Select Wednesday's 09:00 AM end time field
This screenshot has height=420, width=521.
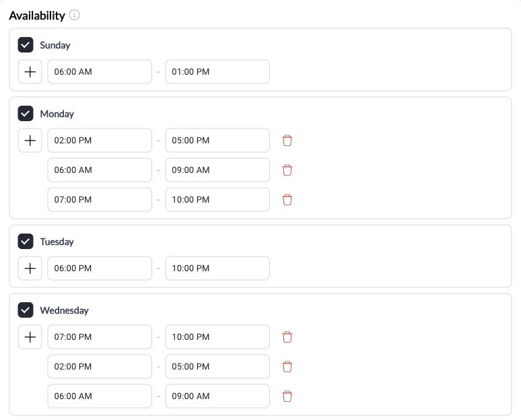(217, 396)
